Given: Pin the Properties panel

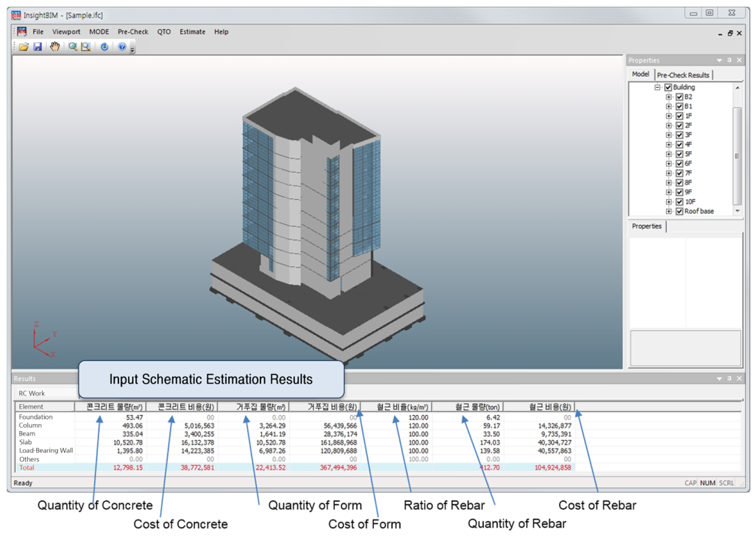Looking at the screenshot, I should (x=730, y=61).
